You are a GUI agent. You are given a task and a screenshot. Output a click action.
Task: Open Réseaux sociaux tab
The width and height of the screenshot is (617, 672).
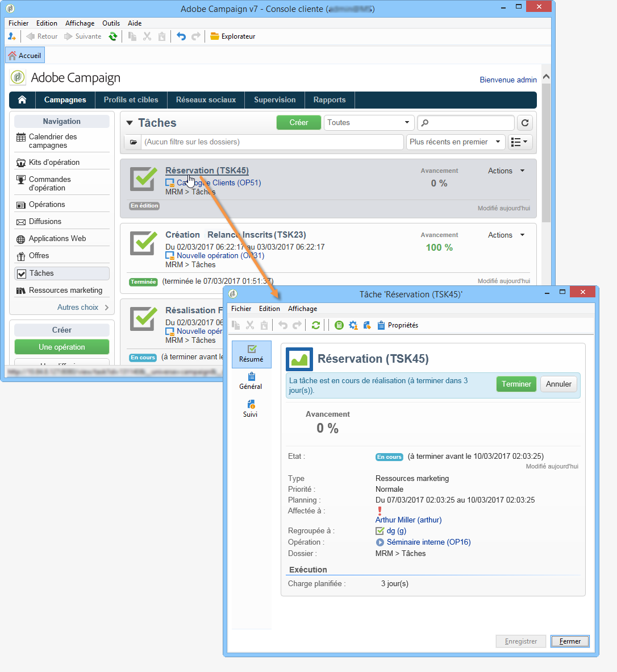click(x=206, y=100)
